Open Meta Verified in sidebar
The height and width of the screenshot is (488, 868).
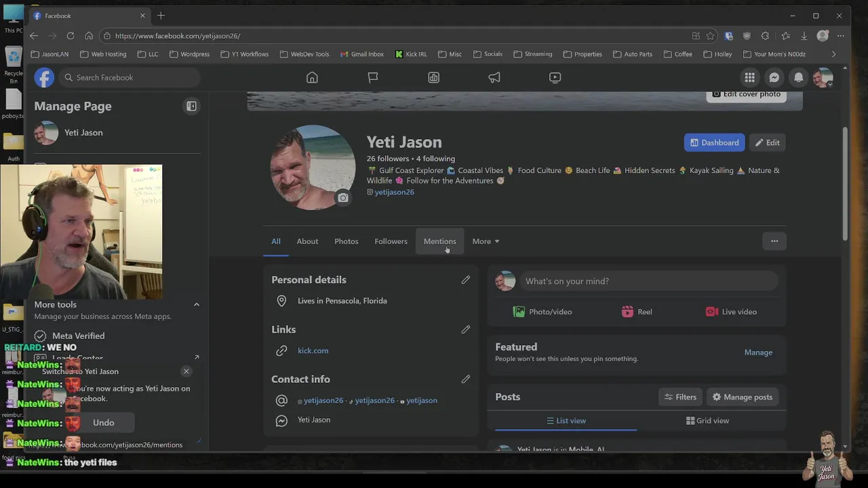coord(78,335)
